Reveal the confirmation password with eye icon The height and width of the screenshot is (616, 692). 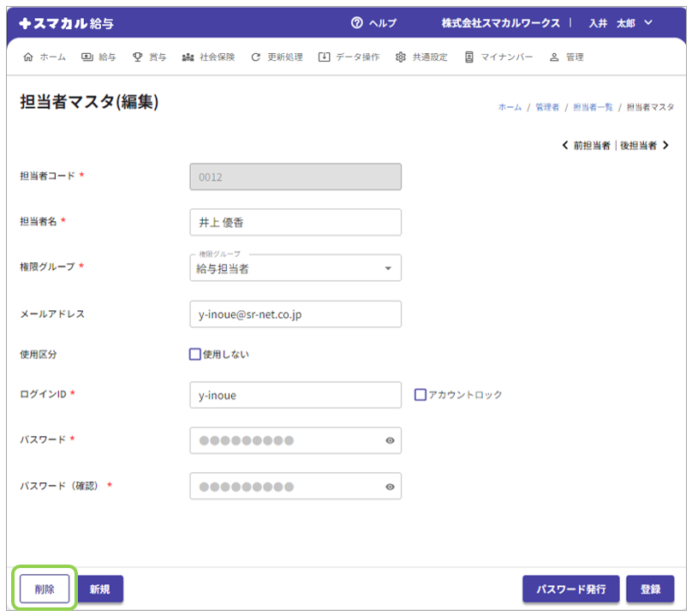(x=390, y=487)
